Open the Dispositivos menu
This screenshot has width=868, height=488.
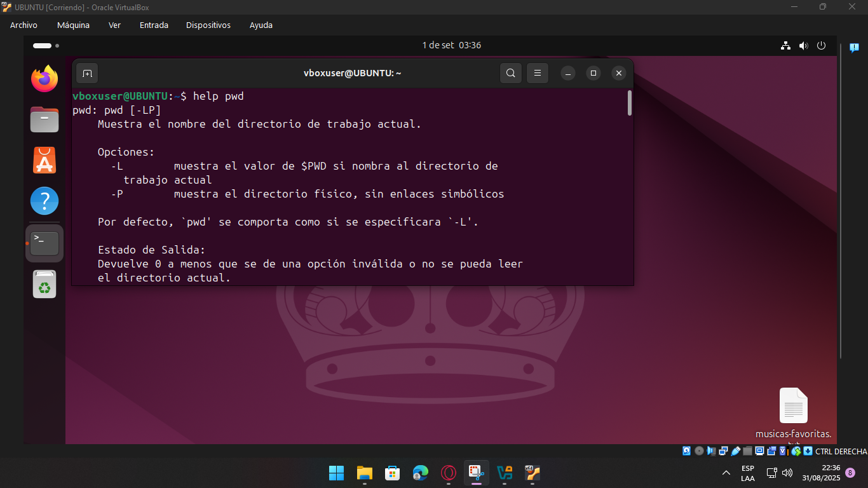pyautogui.click(x=208, y=25)
